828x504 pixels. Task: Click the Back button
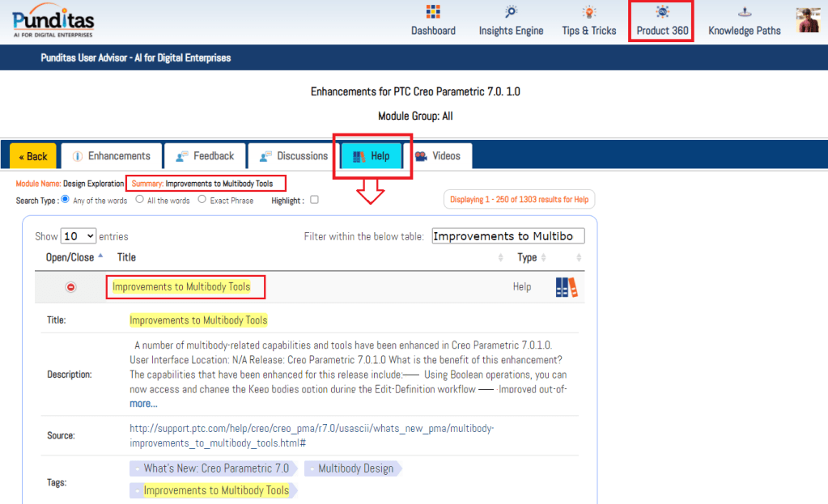(x=33, y=156)
